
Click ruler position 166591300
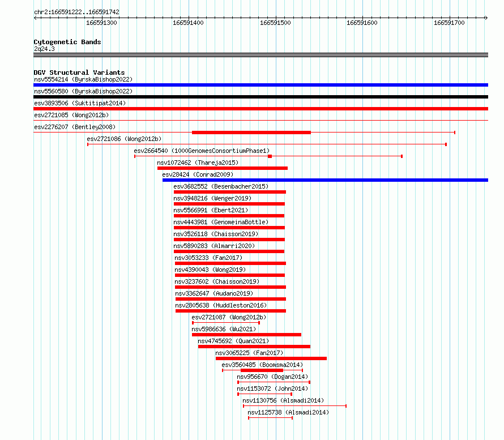(x=101, y=23)
